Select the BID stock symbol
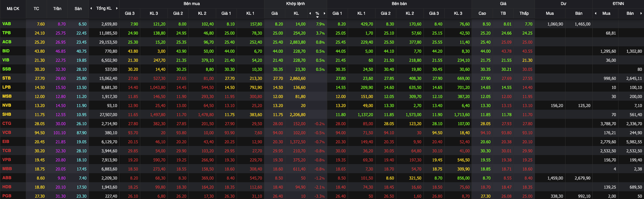This screenshot has height=199, width=644. click(6, 51)
